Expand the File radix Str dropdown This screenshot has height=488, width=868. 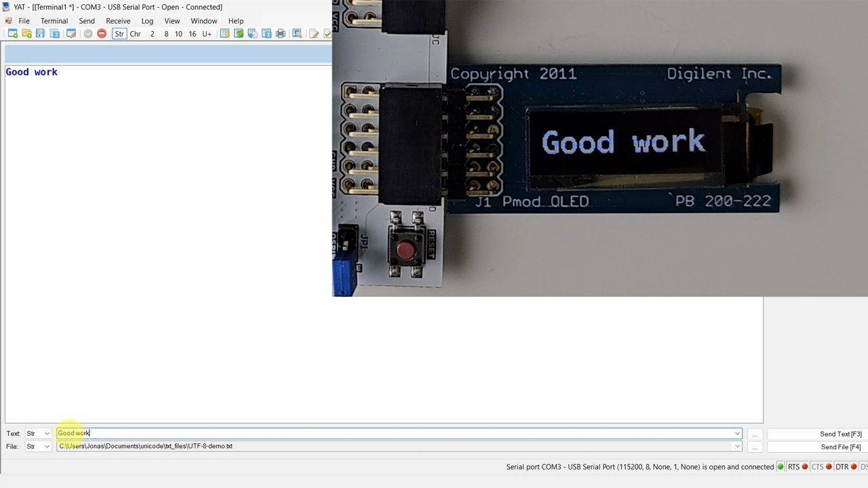pos(38,447)
